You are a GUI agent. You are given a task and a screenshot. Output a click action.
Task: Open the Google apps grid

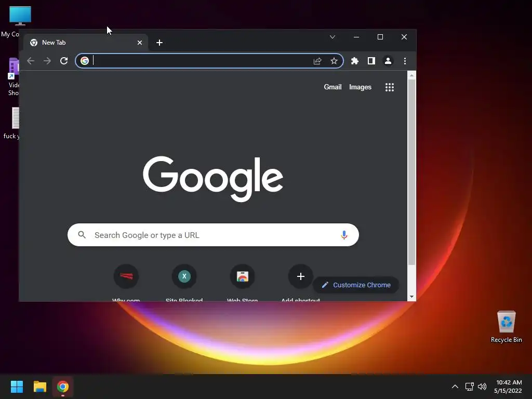click(x=390, y=87)
